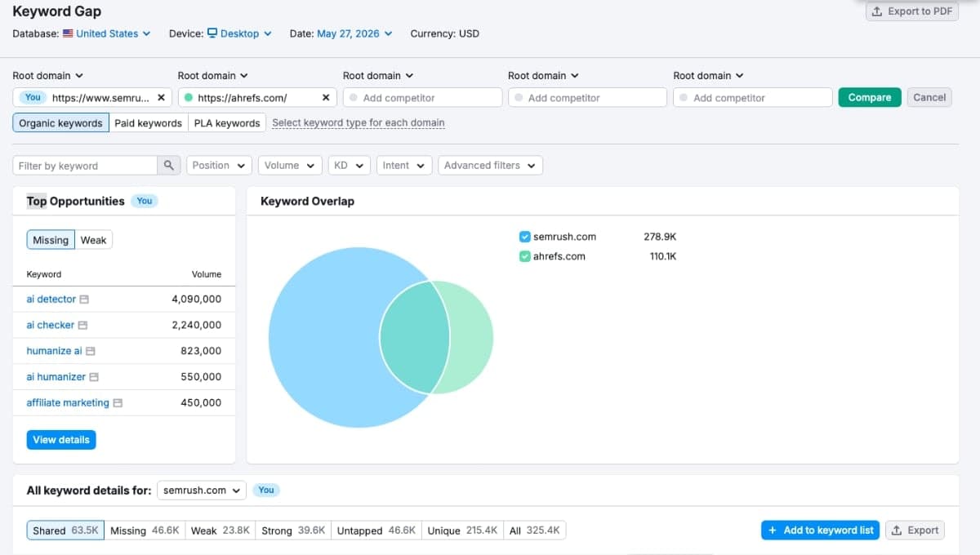Click Add to keyword list
Image resolution: width=980 pixels, height=555 pixels.
pyautogui.click(x=820, y=531)
